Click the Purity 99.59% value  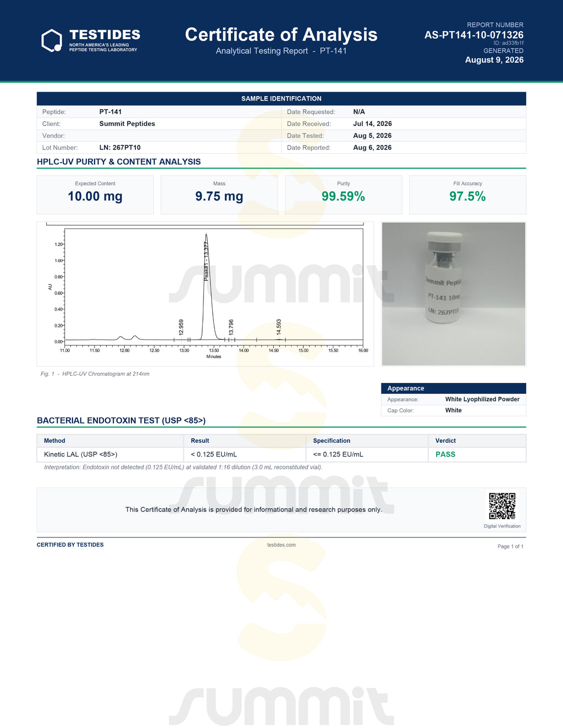(x=343, y=197)
